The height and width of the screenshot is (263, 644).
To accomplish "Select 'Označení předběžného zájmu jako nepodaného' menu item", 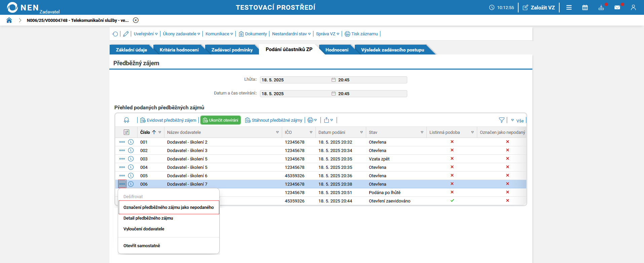I will pyautogui.click(x=168, y=208).
